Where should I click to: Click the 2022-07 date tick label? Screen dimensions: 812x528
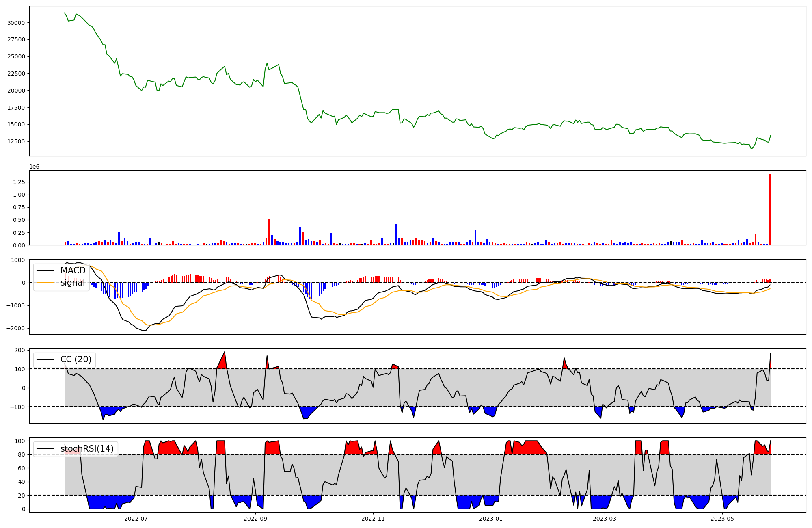(x=136, y=519)
